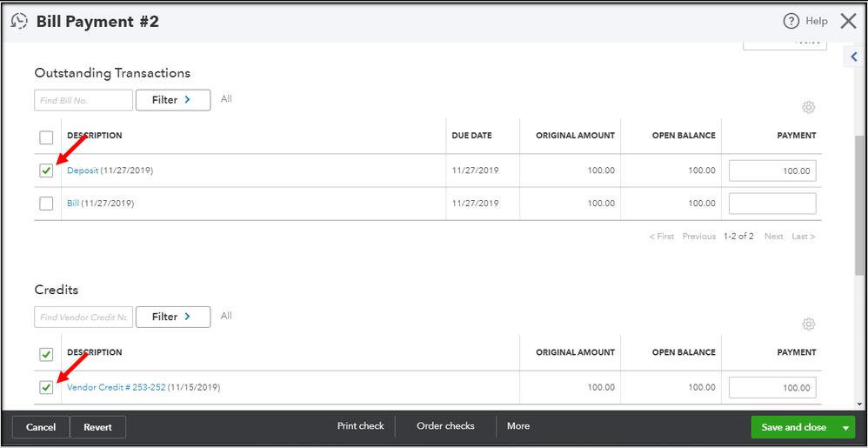The width and height of the screenshot is (868, 448).
Task: Close the Bill Payment window
Action: (x=848, y=21)
